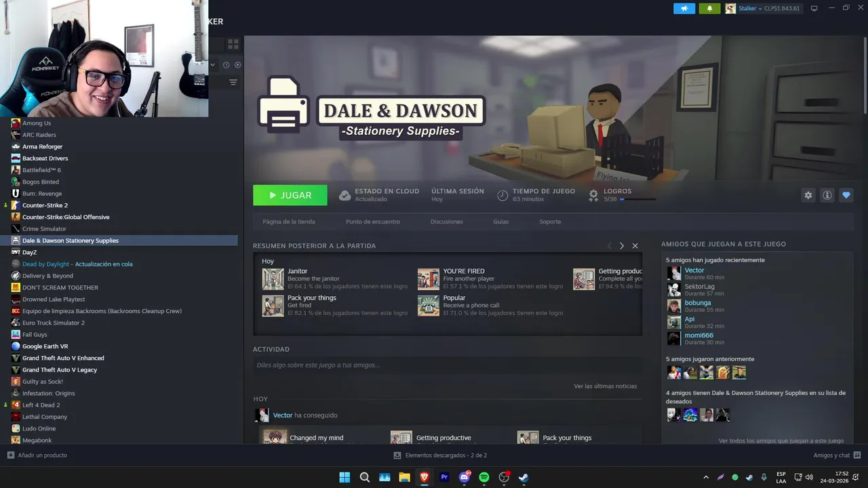Check the cloud status icon
Screen dimensions: 868x488
point(344,195)
